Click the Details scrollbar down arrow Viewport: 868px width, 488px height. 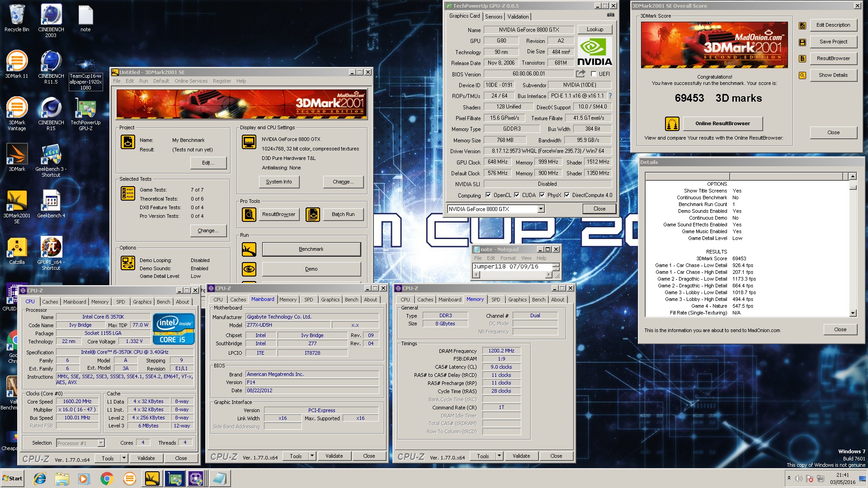coord(853,313)
